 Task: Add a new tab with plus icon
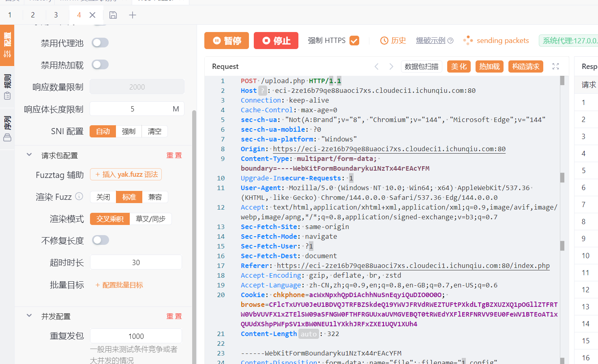133,15
